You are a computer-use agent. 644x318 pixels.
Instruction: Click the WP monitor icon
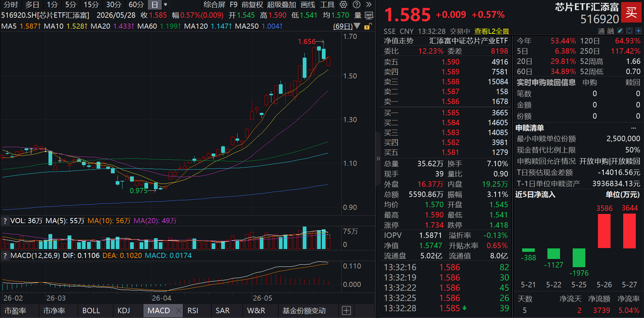[369, 15]
